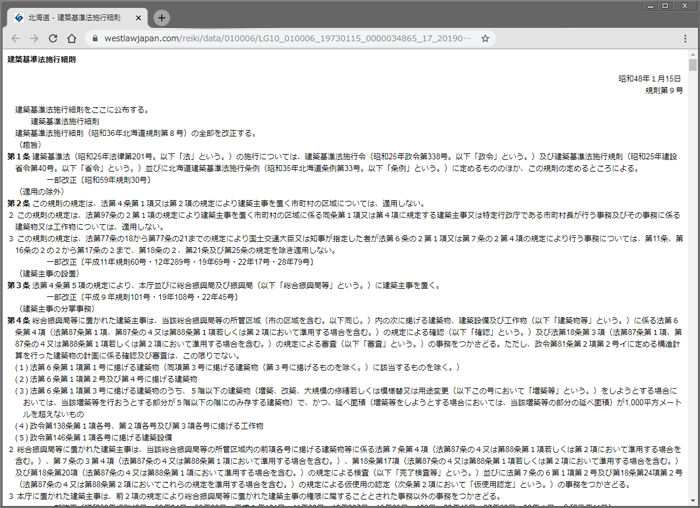700x508 pixels.
Task: Click the vertical scrollbar thumb
Action: pos(692,65)
